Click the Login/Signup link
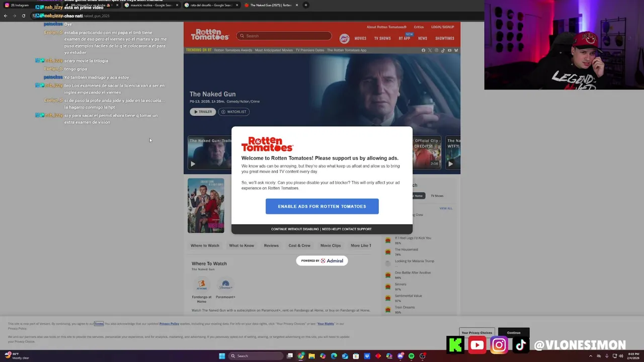Image resolution: width=644 pixels, height=362 pixels. (443, 27)
